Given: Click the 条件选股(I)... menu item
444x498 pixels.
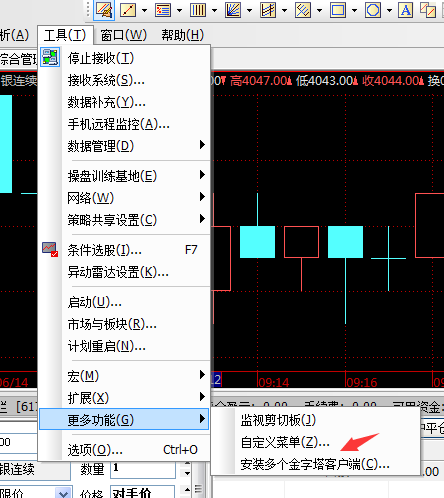Looking at the screenshot, I should click(124, 250).
